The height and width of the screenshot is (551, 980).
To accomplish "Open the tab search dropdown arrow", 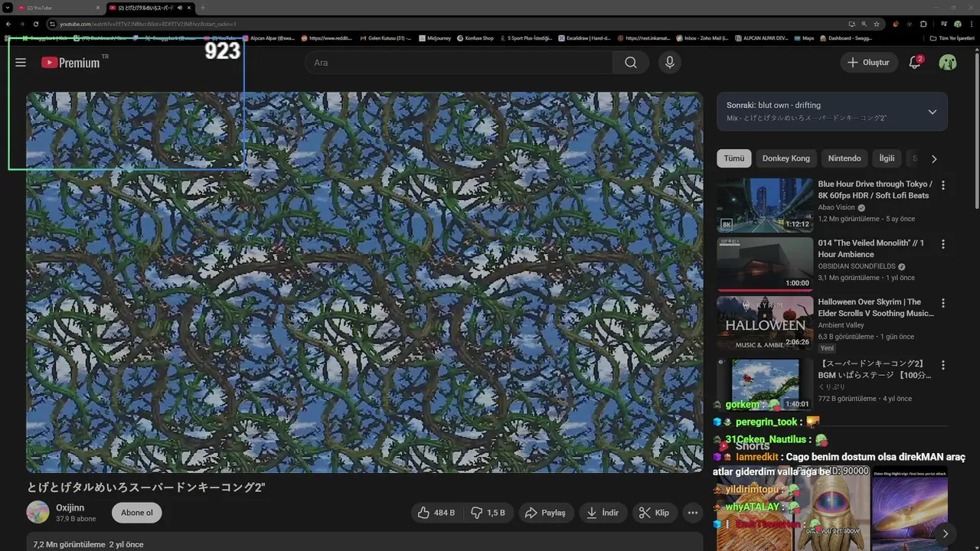I will 7,8.
